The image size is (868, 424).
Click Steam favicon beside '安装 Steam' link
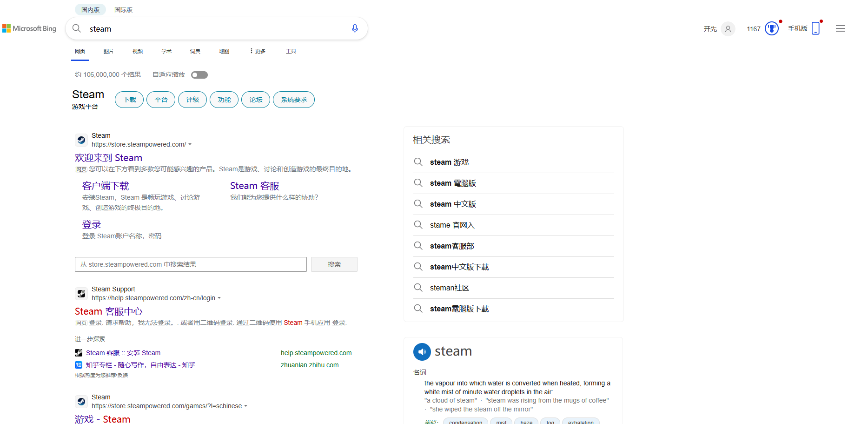[x=79, y=353]
